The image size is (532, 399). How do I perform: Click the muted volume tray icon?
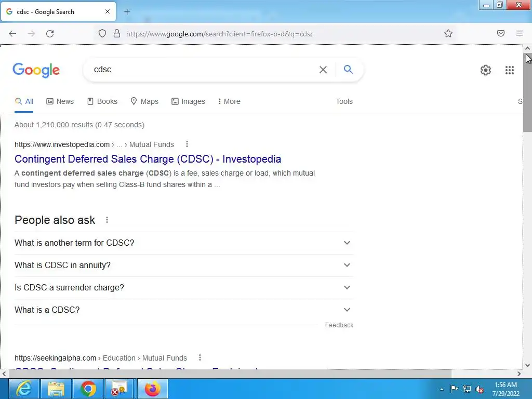coord(480,389)
